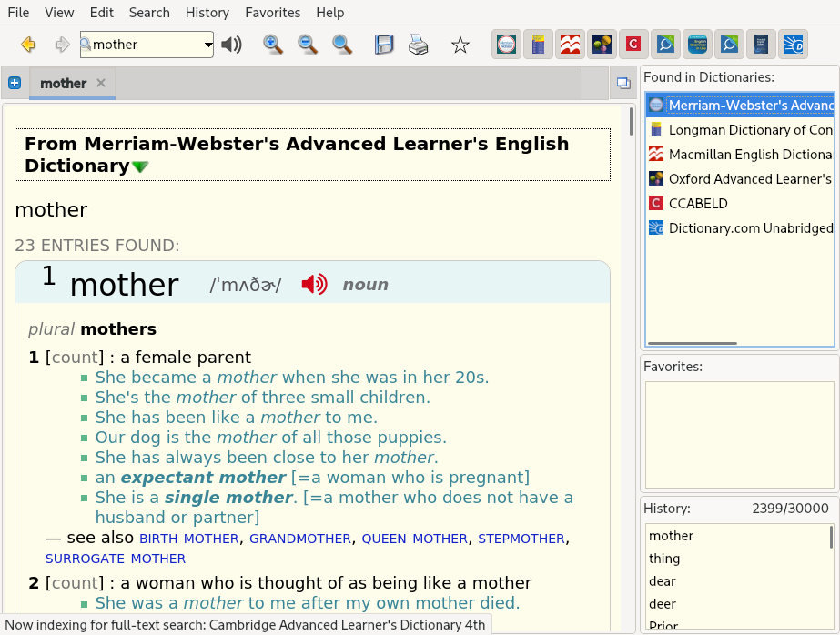
Task: Open the File menu
Action: (x=18, y=13)
